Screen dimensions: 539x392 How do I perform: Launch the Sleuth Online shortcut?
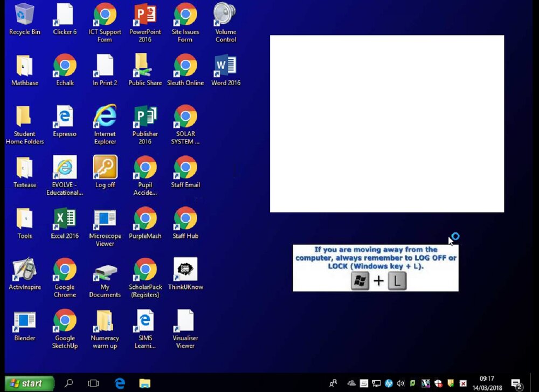[x=185, y=70]
